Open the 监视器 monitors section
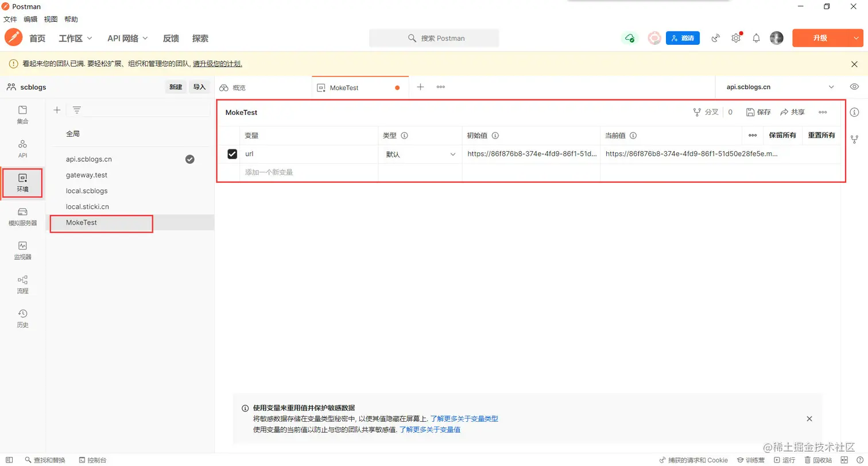 [22, 251]
